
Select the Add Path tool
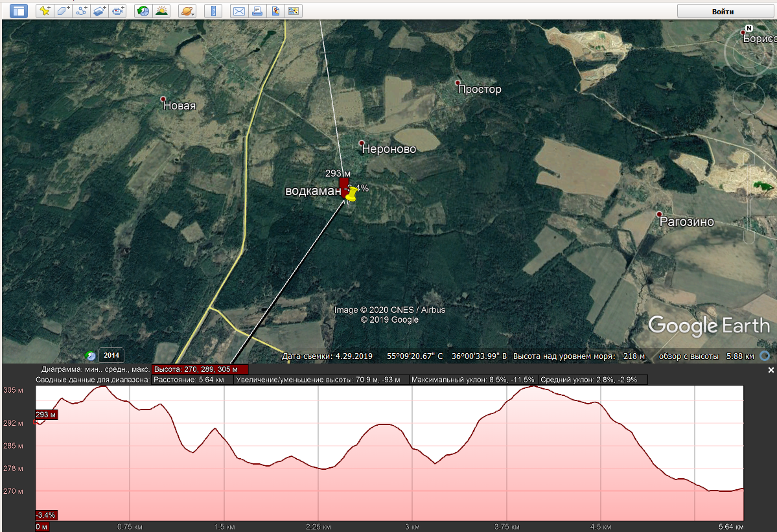[81, 11]
